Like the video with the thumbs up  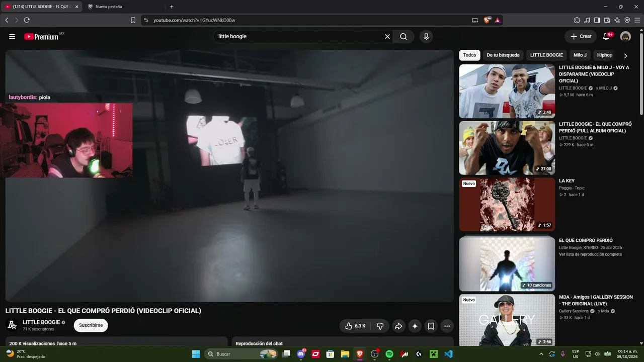[355, 326]
